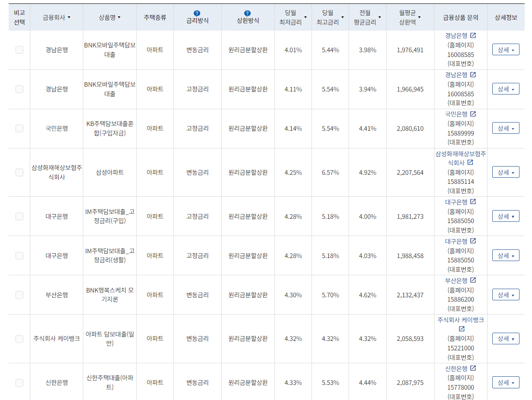Expand 상세 for 국민은행 row

tap(506, 129)
